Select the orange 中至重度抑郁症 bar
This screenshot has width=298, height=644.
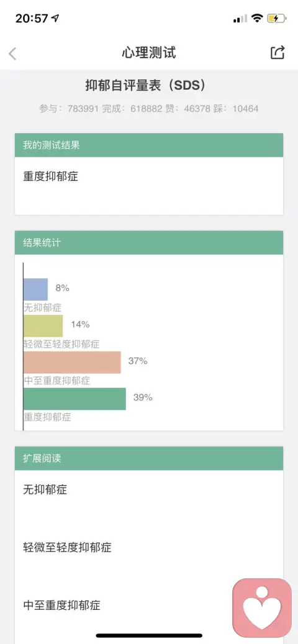pyautogui.click(x=72, y=362)
